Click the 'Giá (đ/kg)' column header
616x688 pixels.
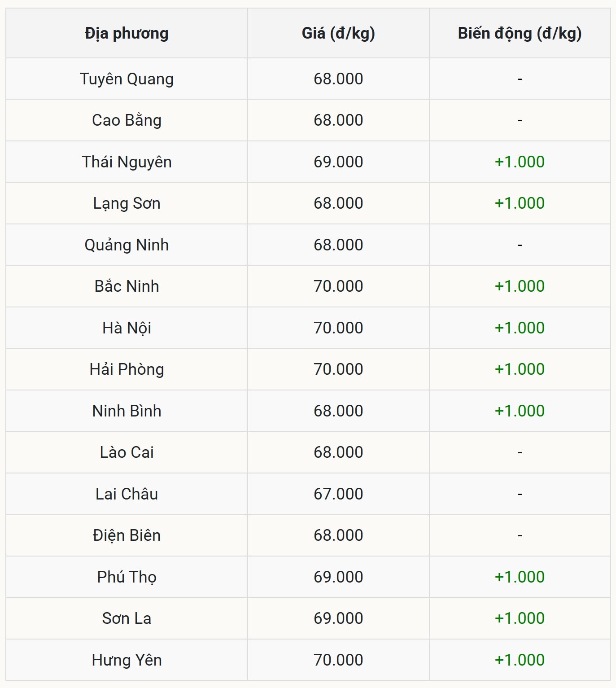[338, 33]
